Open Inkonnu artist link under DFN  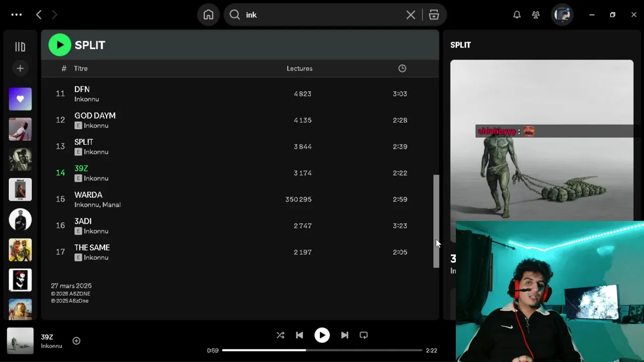(87, 99)
